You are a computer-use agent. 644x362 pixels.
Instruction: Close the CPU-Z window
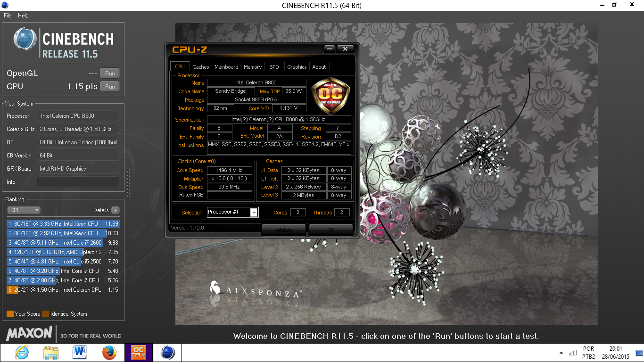tap(346, 49)
